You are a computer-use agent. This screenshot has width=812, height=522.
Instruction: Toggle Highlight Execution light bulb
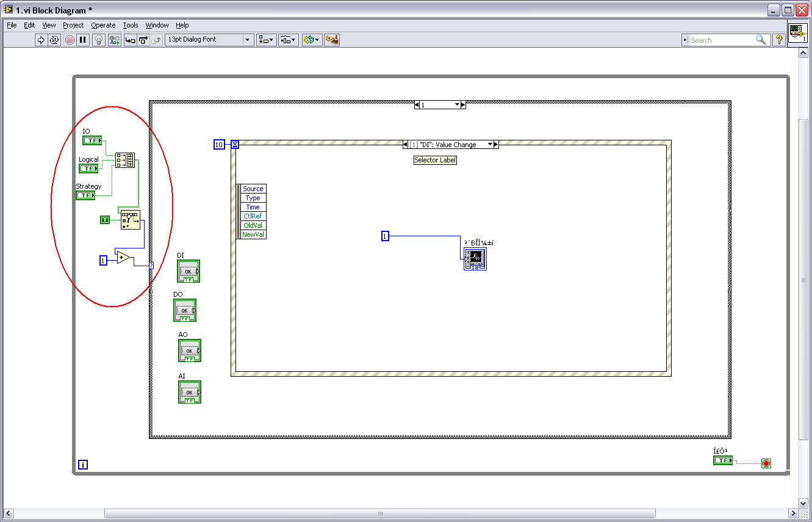pos(99,40)
